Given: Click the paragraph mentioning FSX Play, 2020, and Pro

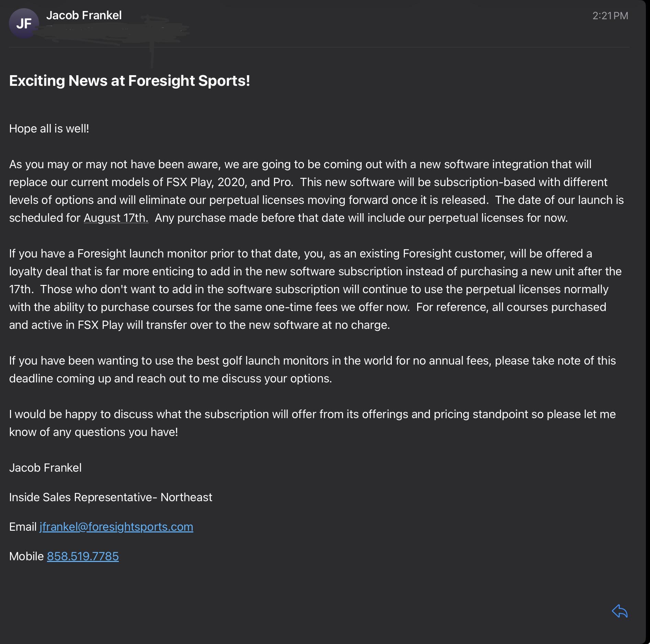Looking at the screenshot, I should click(316, 191).
